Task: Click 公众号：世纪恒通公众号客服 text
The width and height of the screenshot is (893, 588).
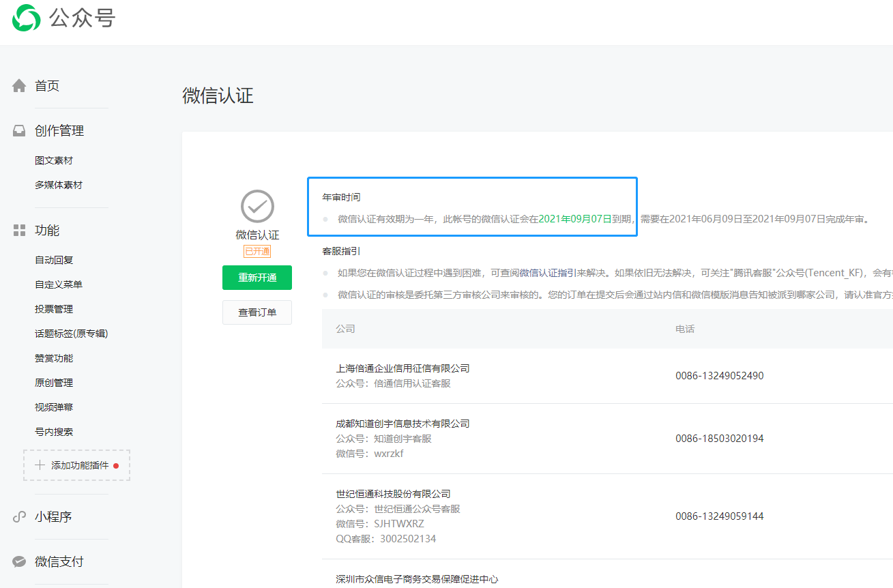Action: click(x=398, y=509)
